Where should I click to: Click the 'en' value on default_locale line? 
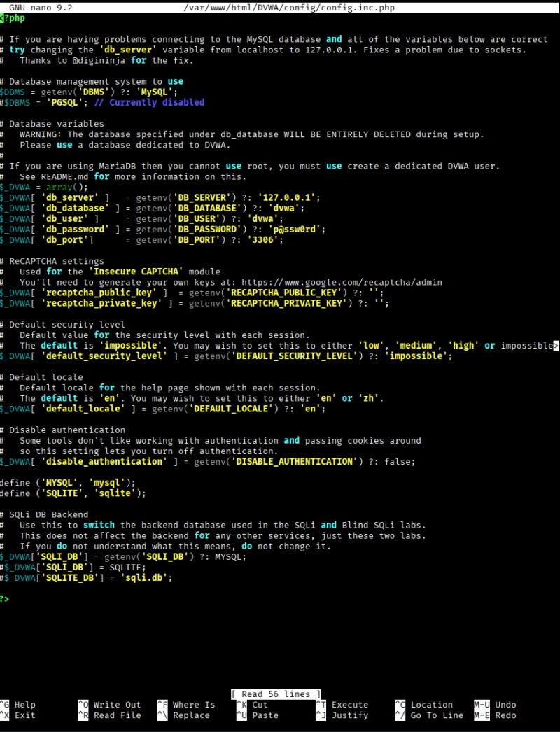[311, 409]
